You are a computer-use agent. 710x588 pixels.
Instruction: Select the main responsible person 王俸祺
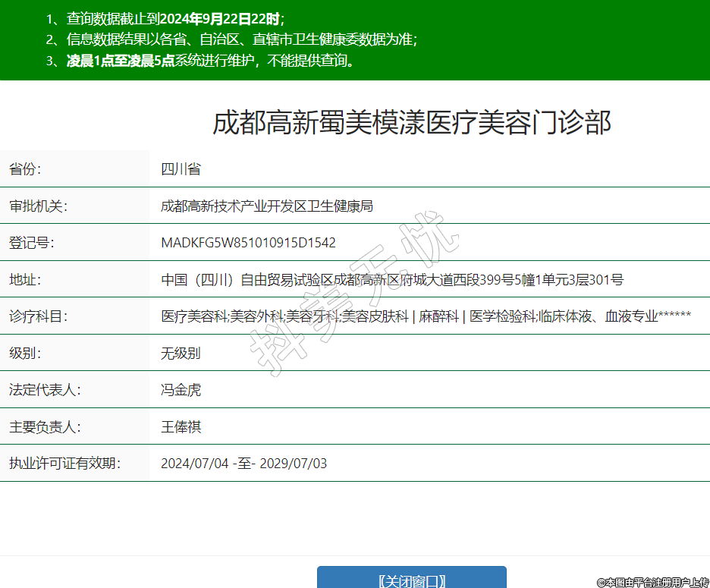(x=181, y=427)
